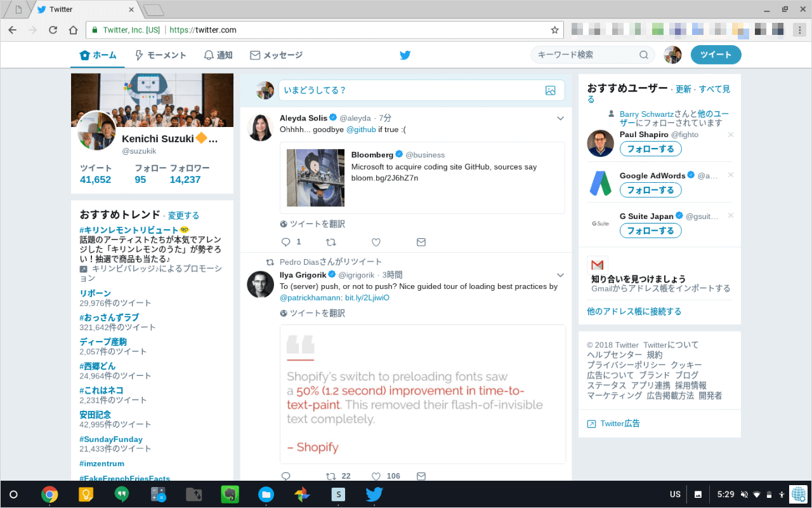Click the search magnifier icon
Screen dimensions: 812x508
[x=644, y=55]
